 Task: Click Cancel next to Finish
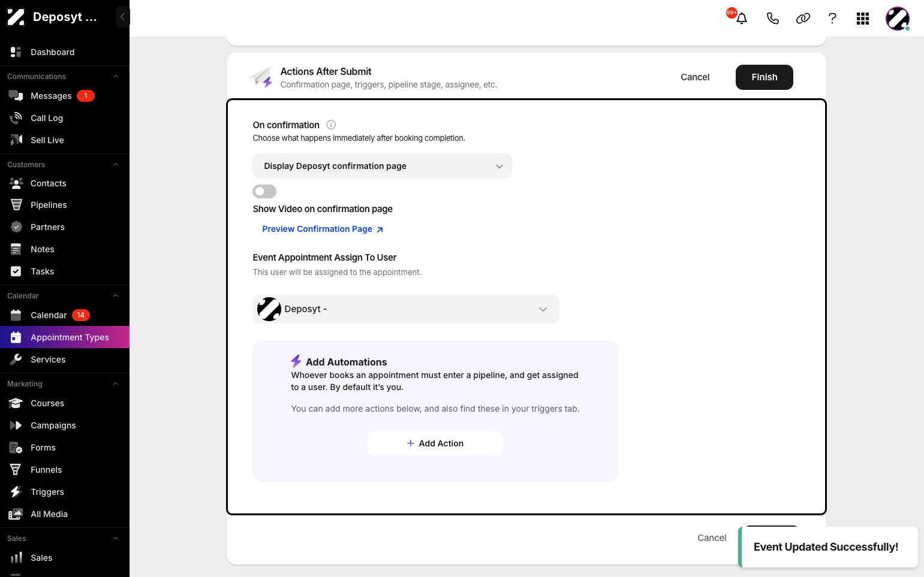pyautogui.click(x=695, y=77)
